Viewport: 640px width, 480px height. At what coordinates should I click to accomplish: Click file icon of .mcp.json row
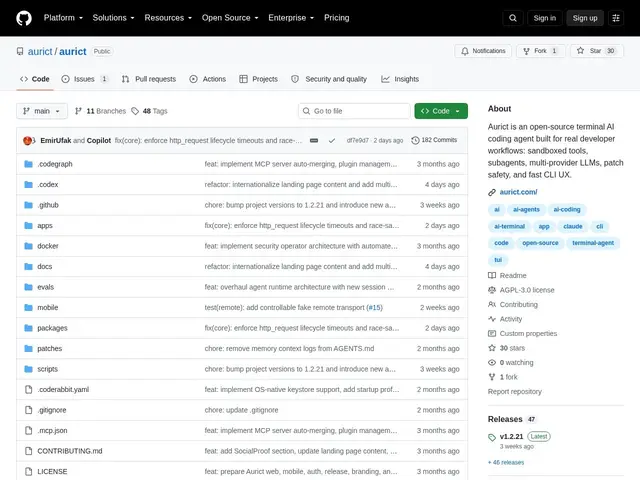28,431
